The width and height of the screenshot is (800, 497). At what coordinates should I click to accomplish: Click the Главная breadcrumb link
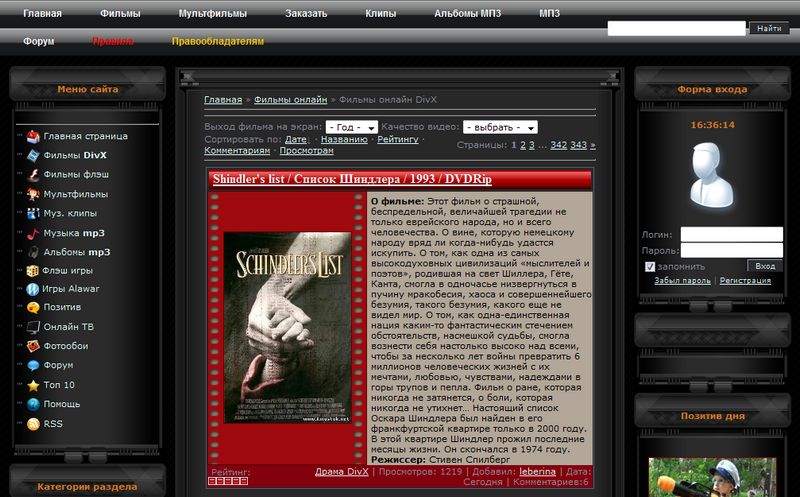point(223,100)
